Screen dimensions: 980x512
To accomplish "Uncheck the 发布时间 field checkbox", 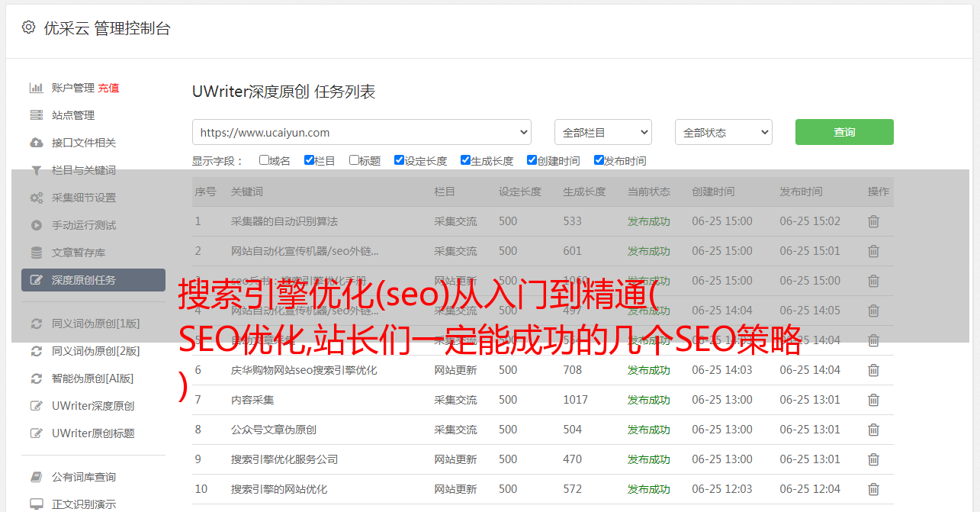I will click(599, 160).
